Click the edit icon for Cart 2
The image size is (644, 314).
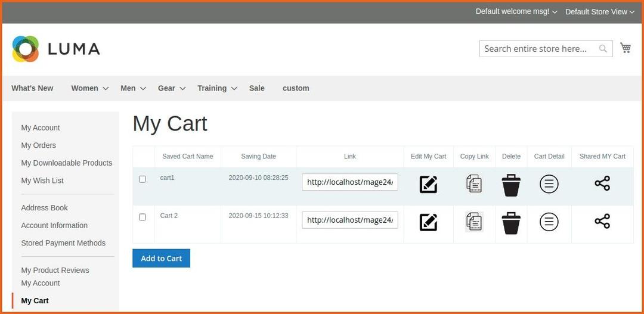click(x=428, y=222)
